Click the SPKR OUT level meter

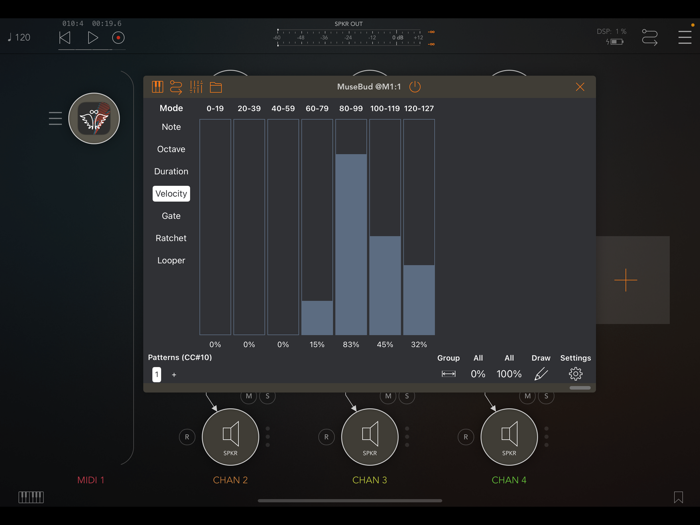tap(354, 38)
